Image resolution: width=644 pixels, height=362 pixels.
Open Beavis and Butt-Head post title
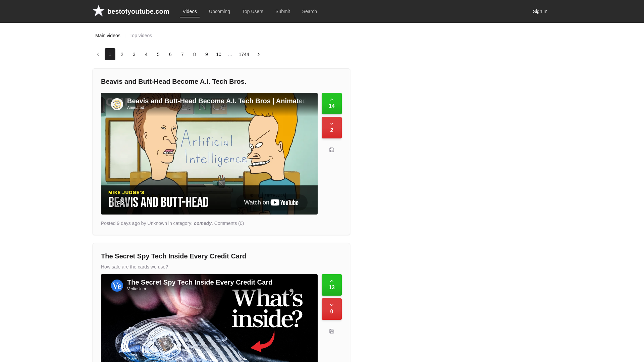[x=174, y=81]
